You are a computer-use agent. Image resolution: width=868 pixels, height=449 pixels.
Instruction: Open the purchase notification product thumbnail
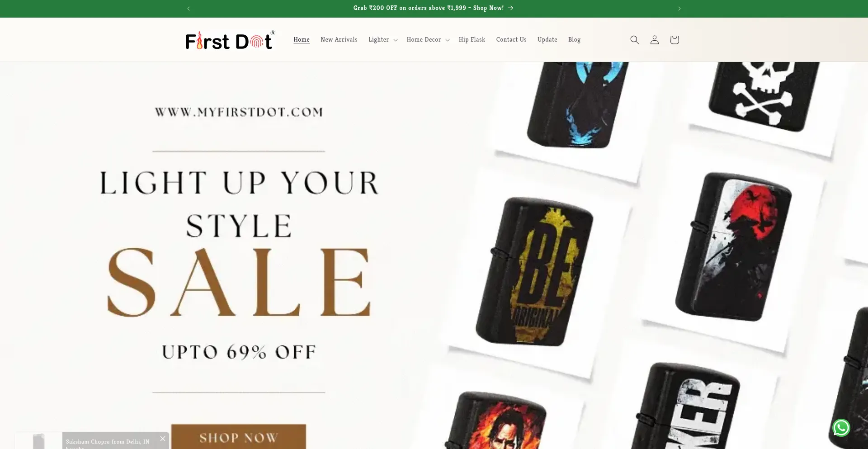pos(38,441)
